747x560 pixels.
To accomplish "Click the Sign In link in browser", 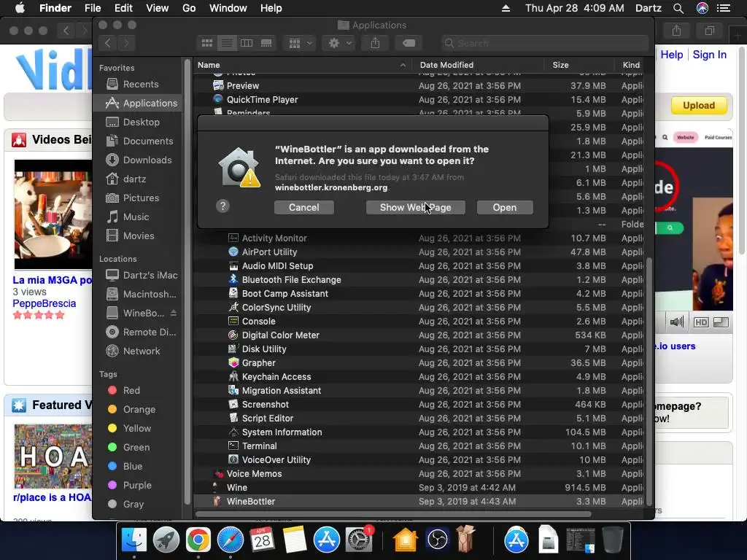I will pos(709,55).
